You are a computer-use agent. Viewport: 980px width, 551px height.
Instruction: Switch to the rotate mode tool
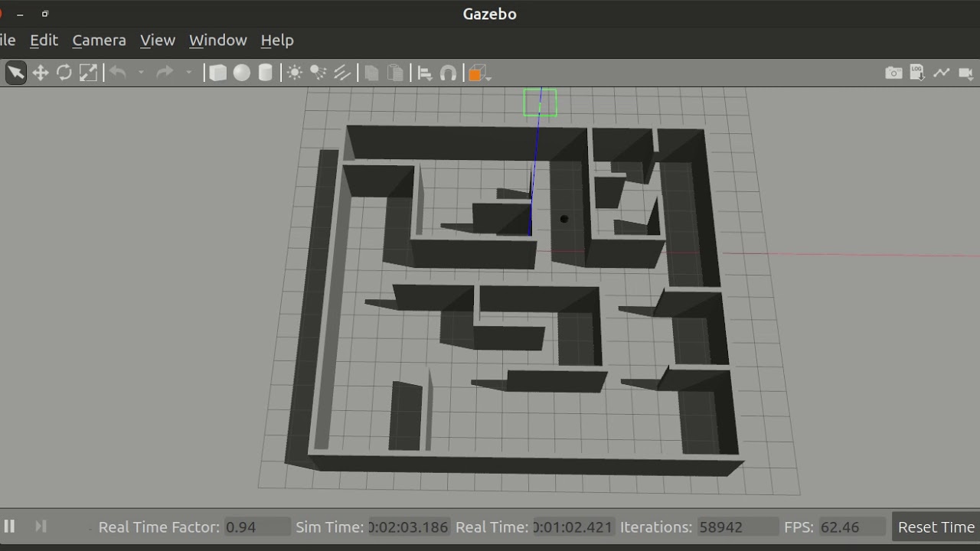pyautogui.click(x=64, y=73)
